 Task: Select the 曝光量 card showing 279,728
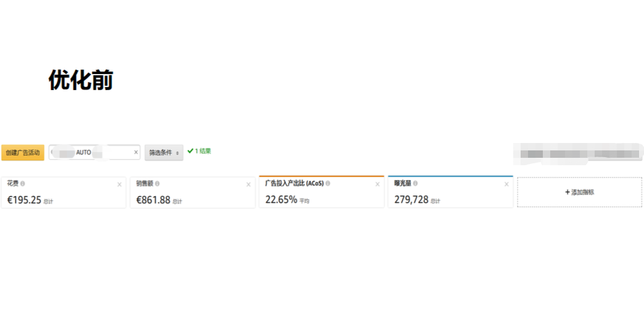[450, 196]
